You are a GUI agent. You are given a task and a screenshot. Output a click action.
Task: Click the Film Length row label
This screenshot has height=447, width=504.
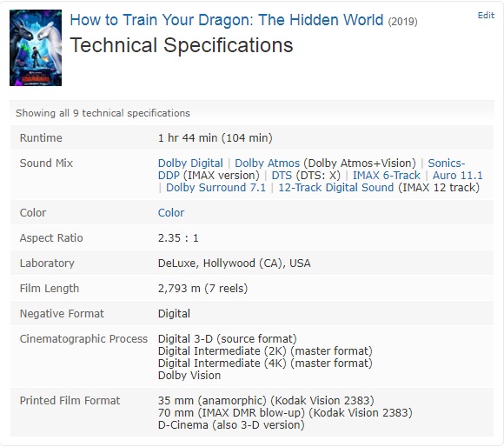click(x=50, y=289)
